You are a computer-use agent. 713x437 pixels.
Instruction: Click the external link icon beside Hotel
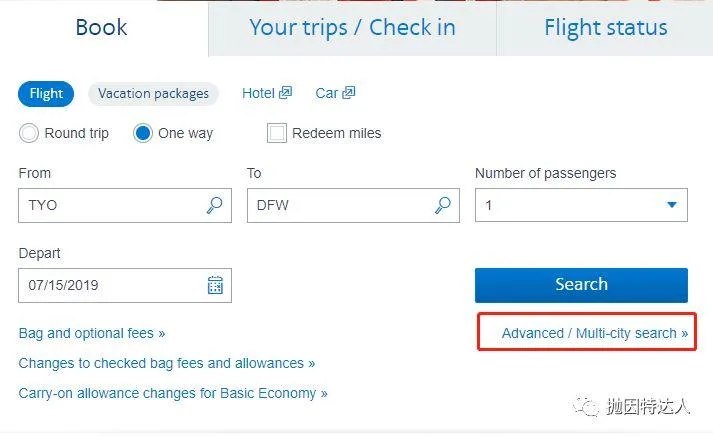pos(285,93)
